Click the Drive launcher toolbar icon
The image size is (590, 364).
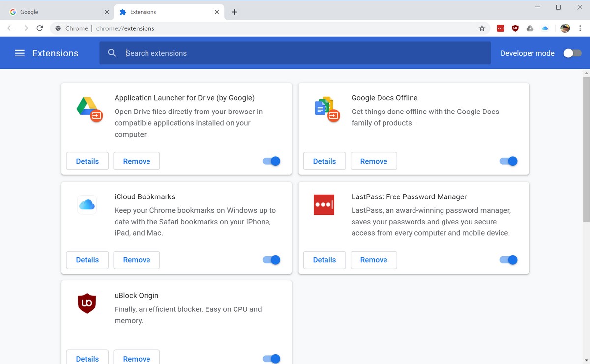(530, 28)
